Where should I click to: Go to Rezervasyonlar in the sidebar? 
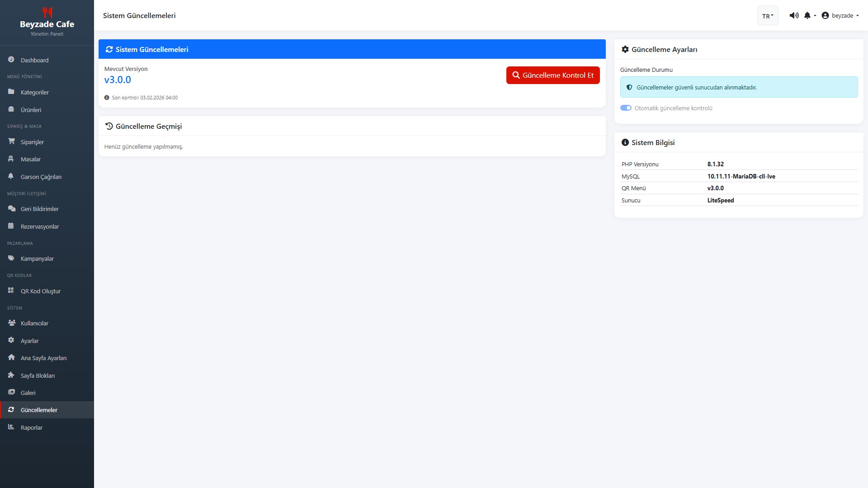(x=40, y=226)
